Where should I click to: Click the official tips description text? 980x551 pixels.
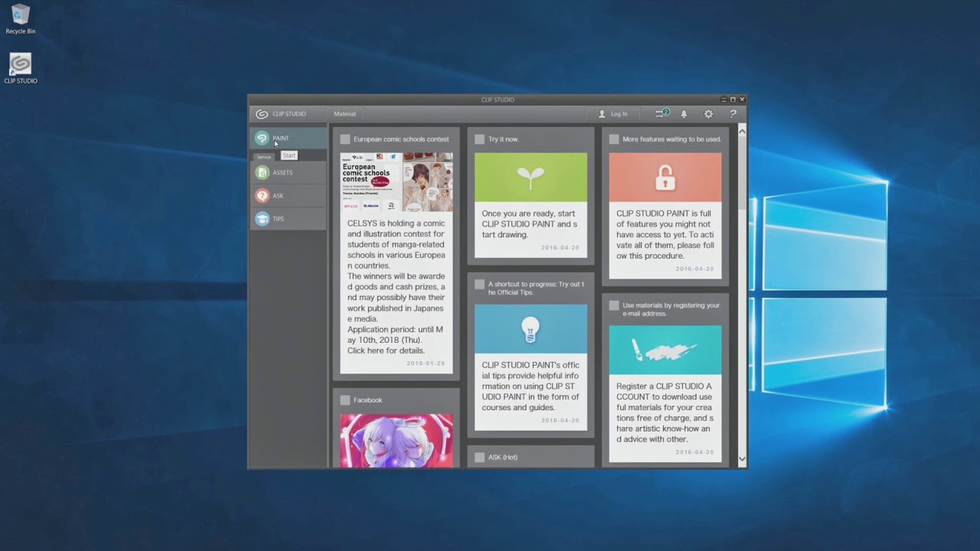tap(531, 386)
